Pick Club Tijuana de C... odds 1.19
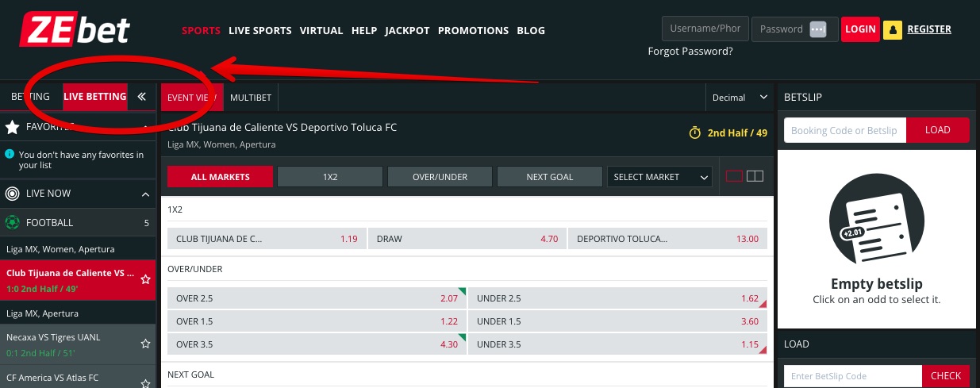Image resolution: width=980 pixels, height=388 pixels. (x=267, y=239)
